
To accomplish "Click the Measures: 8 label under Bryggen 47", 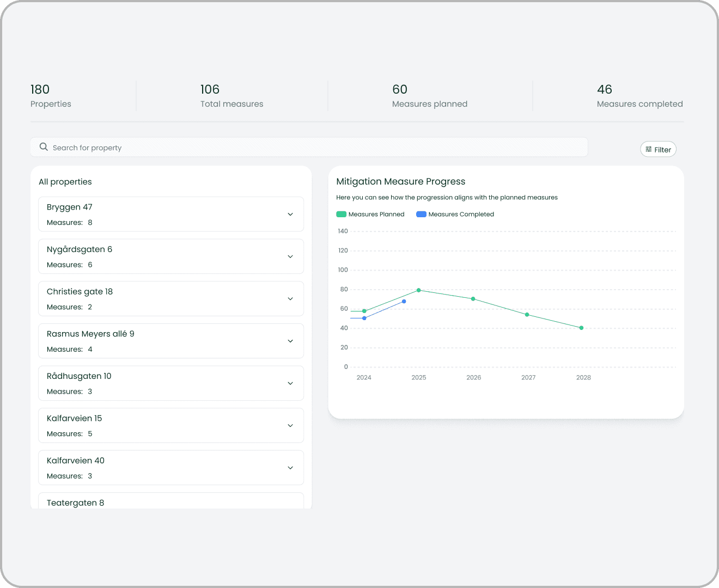I will pyautogui.click(x=70, y=223).
